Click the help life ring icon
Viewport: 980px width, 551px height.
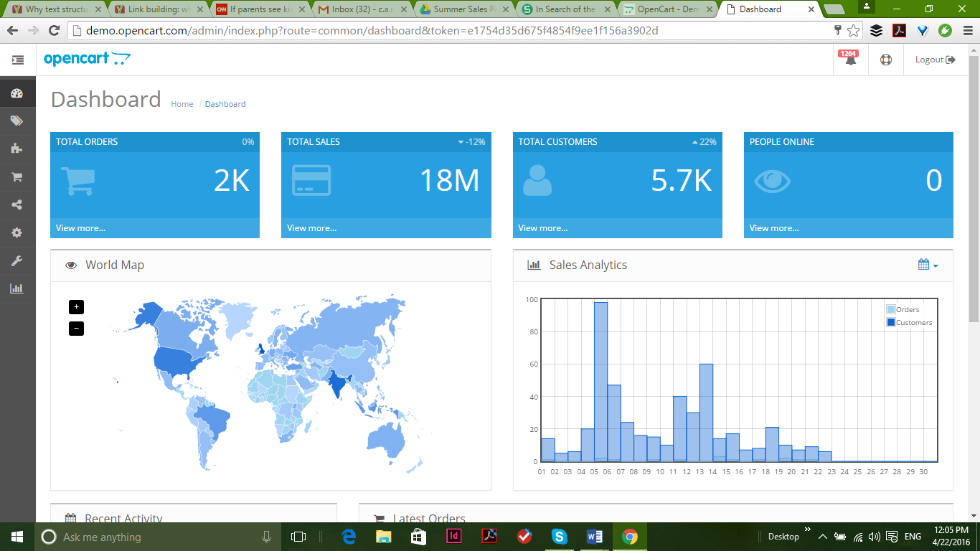point(886,60)
